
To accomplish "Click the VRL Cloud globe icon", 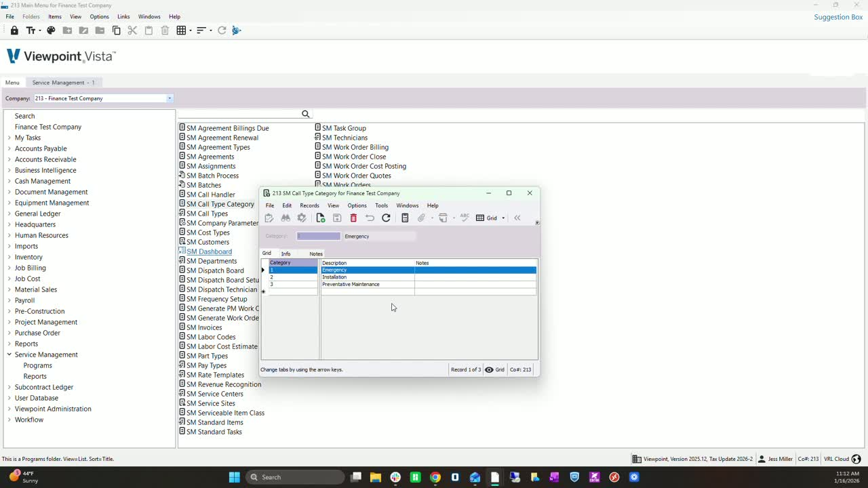I will click(856, 459).
